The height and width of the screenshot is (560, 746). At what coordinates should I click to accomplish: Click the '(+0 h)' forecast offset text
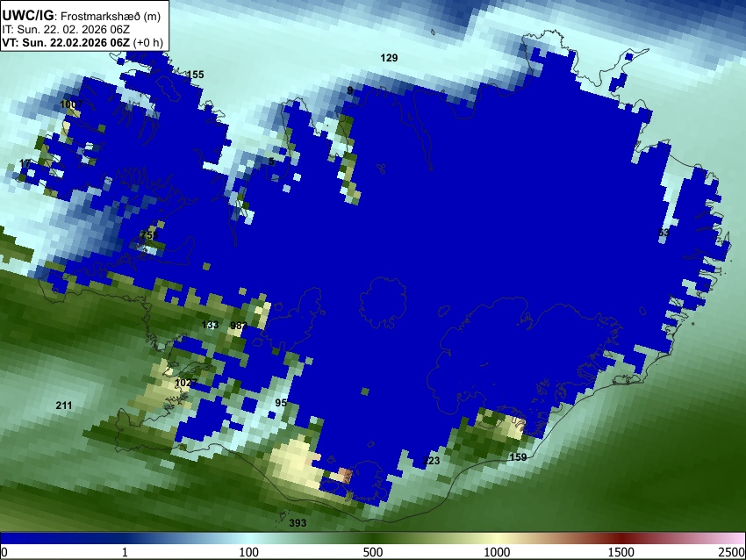pos(148,42)
